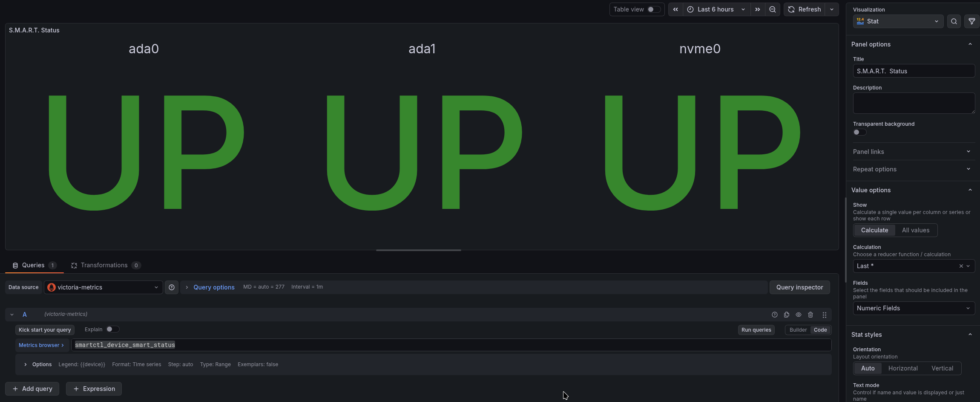Switch to the Transformations tab
This screenshot has width=980, height=402.
[104, 265]
